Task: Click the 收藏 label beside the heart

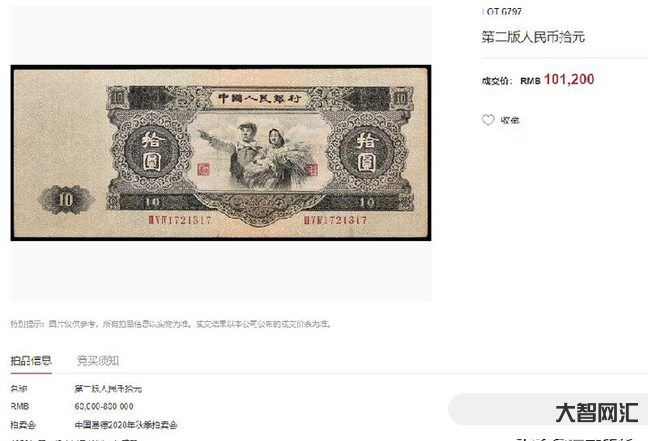Action: [510, 120]
